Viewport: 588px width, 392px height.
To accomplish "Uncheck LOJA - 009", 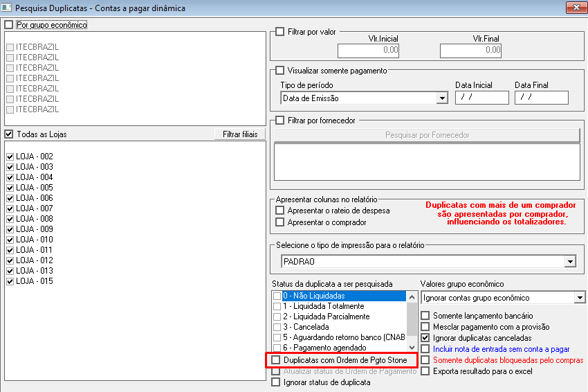I will (x=10, y=229).
